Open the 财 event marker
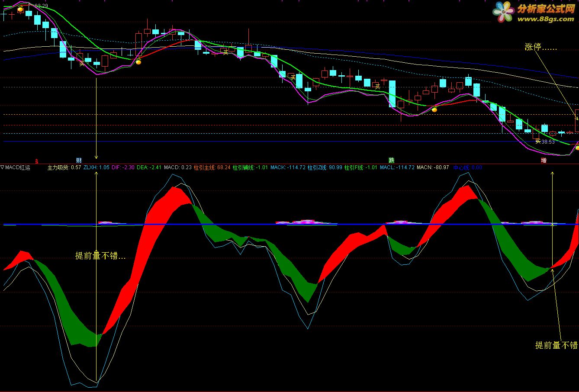The height and width of the screenshot is (392, 579). [79, 161]
